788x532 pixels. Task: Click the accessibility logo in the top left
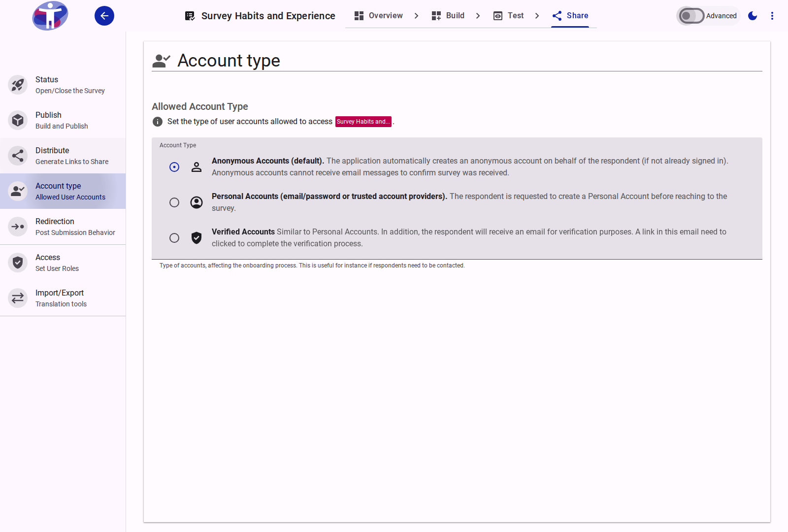[x=50, y=16]
